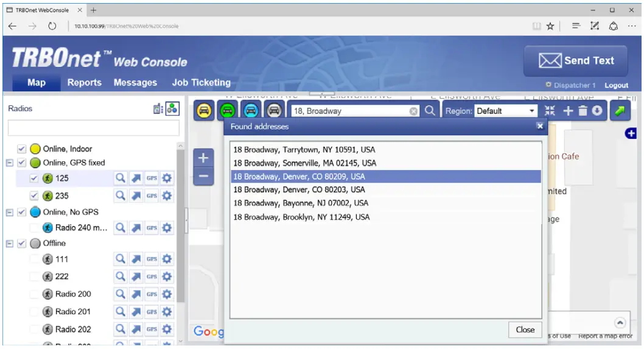
Task: Select 18 Broadway, Somerville, MA address
Action: 385,163
